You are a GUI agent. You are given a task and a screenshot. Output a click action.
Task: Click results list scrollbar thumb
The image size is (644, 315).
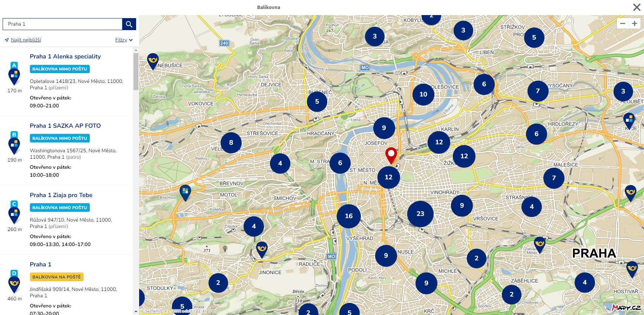(136, 72)
